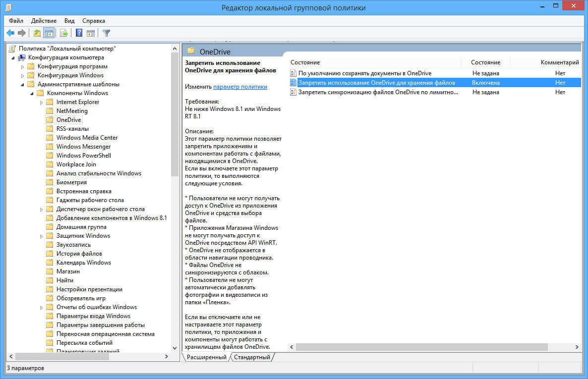Select the Параметры входа Windows tree item
Screen dimensions: 588x379
click(93, 316)
